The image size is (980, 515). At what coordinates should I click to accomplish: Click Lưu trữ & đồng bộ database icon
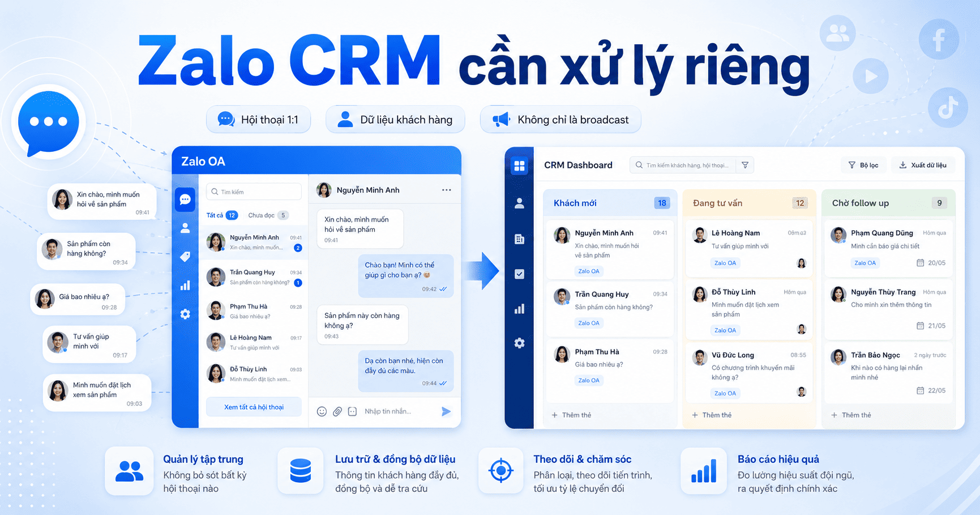(301, 471)
